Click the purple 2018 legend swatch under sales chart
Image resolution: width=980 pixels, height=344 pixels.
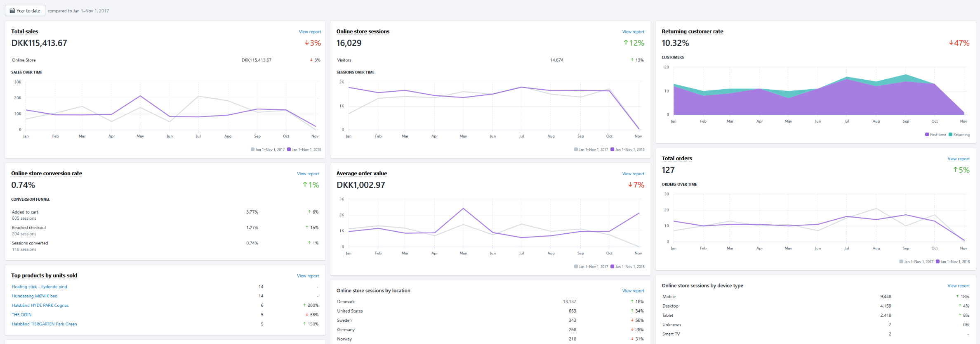click(289, 149)
